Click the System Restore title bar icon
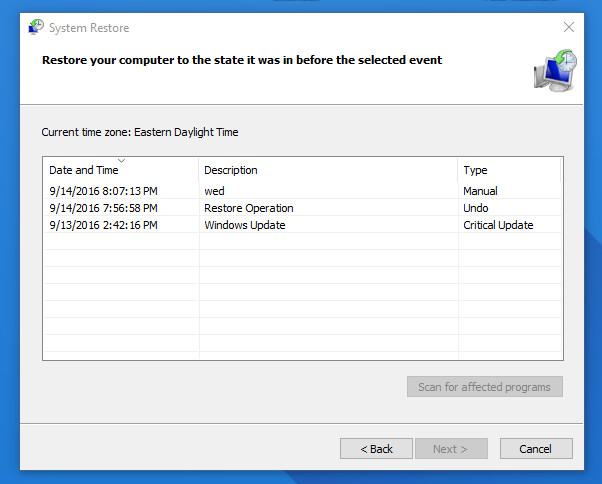 click(x=36, y=27)
